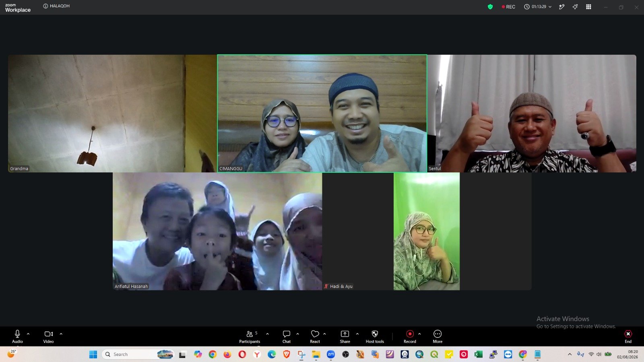This screenshot has width=644, height=362.
Task: Click the HALAQOH meeting info icon
Action: coord(45,6)
